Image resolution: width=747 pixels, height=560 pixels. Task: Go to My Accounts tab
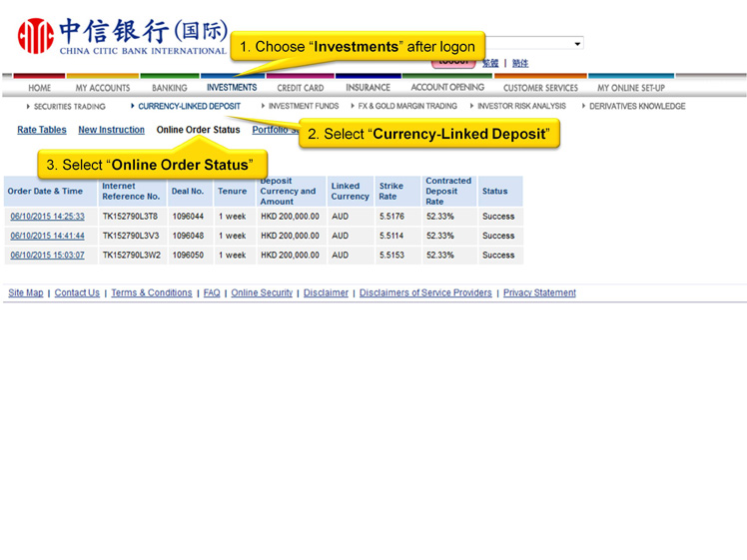click(103, 88)
